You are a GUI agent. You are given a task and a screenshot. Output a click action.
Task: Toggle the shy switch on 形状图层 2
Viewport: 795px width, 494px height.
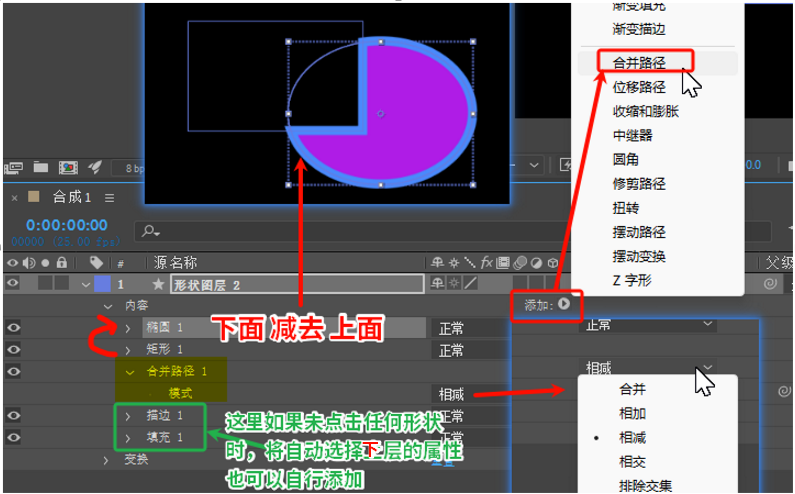point(437,283)
